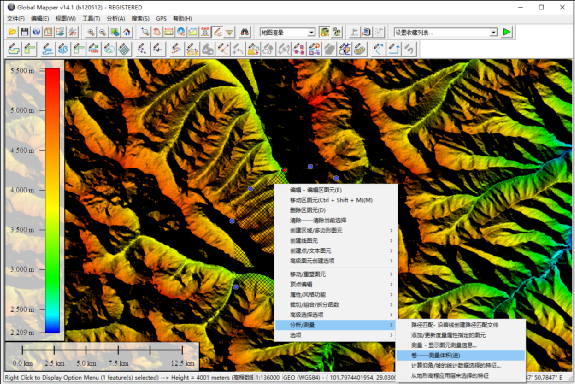Click the GEO (WGS84) coordinates in status bar

click(x=340, y=377)
